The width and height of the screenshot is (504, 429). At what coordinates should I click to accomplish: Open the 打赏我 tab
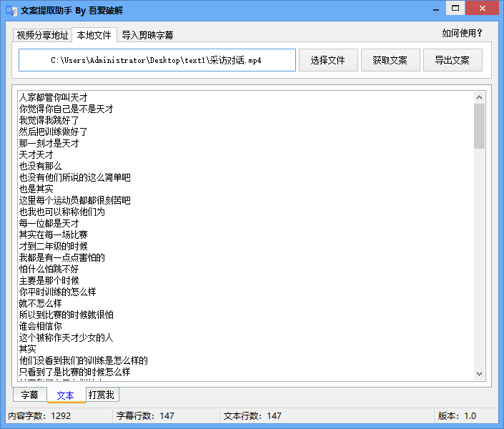point(103,395)
